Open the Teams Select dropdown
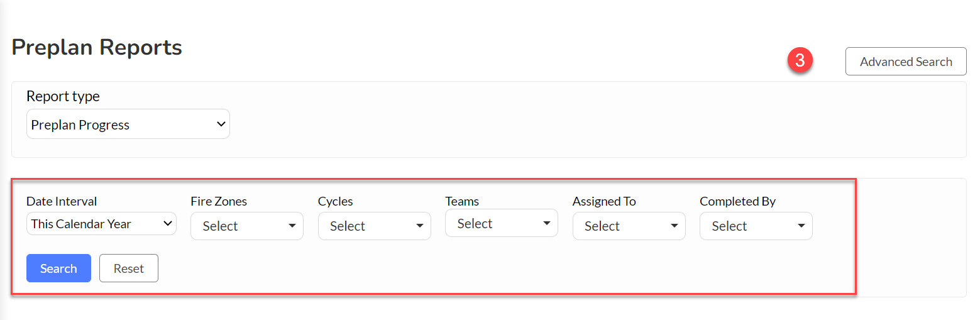The width and height of the screenshot is (980, 320). (502, 223)
